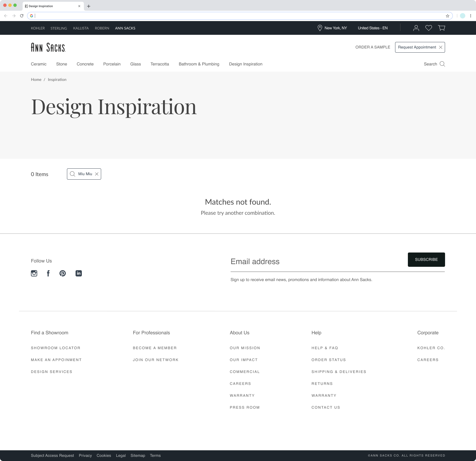Viewport: 476px width, 461px height.
Task: Click the location pin icon
Action: pyautogui.click(x=320, y=28)
